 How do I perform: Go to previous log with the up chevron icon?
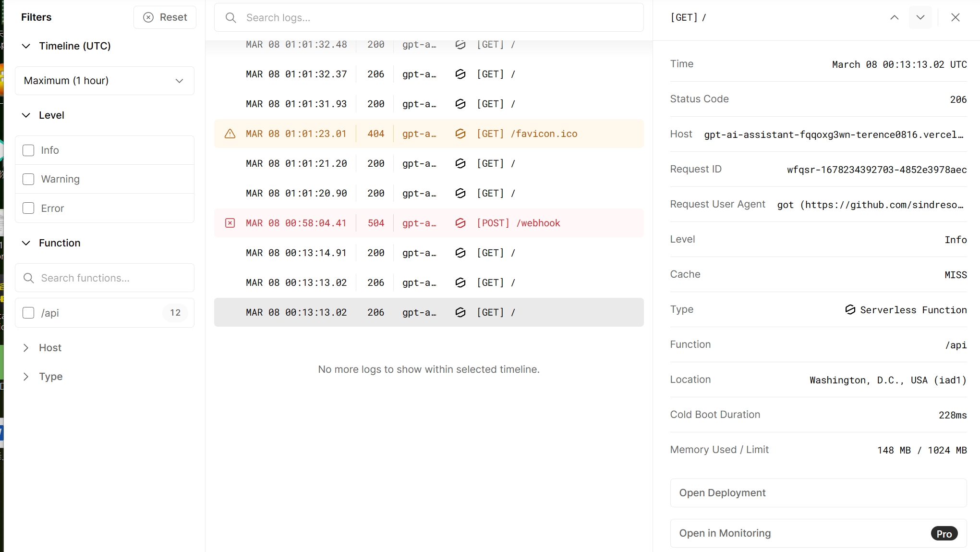click(x=894, y=17)
